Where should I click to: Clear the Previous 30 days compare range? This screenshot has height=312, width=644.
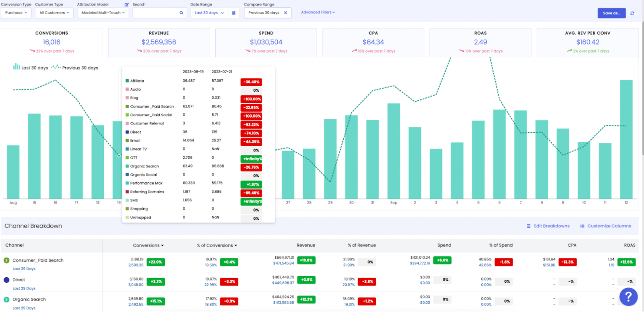(285, 13)
